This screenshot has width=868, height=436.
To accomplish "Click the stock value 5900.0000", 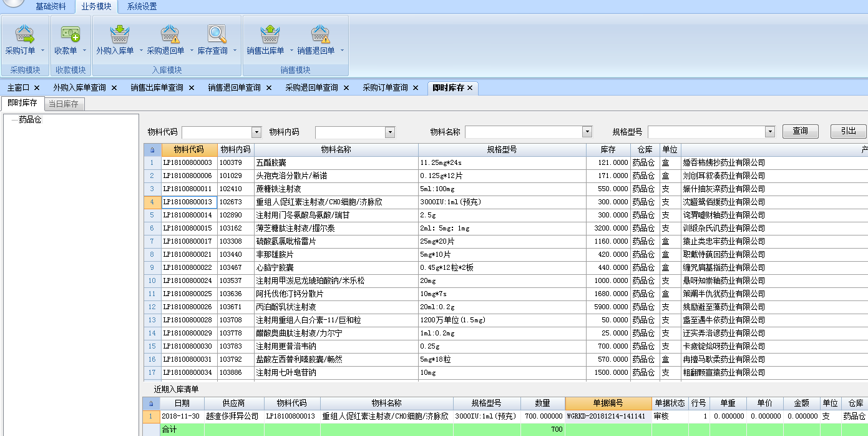I will 608,307.
